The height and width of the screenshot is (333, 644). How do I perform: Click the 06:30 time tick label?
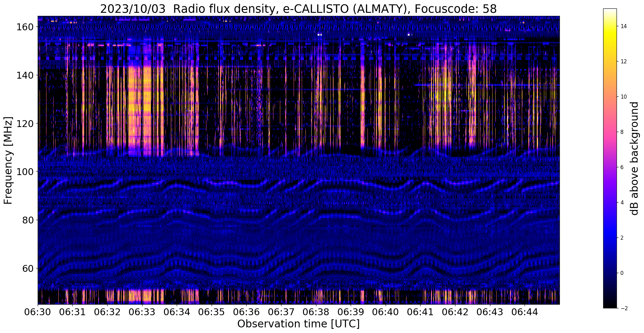click(38, 312)
